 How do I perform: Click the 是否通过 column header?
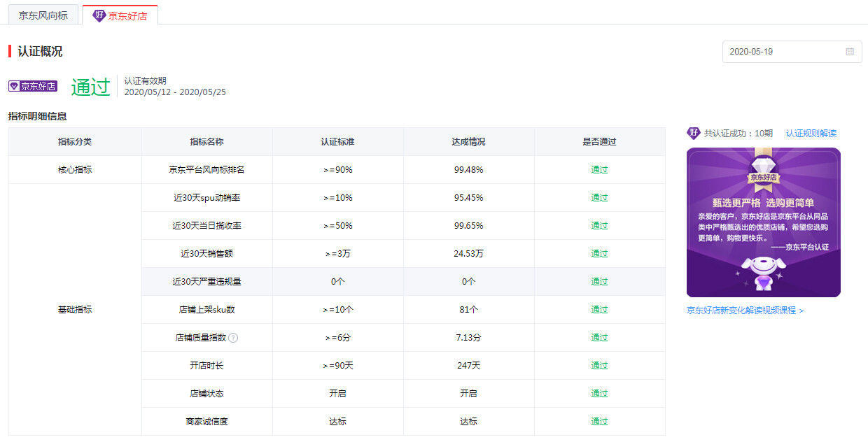click(600, 142)
